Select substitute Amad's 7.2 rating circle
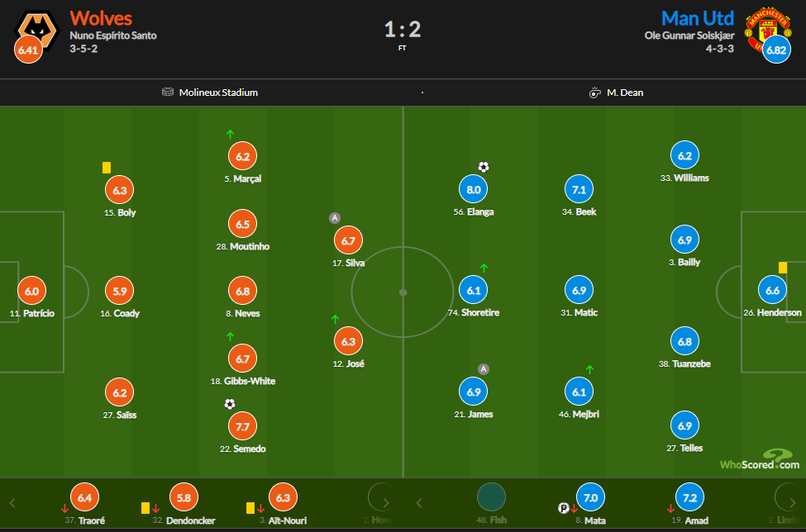The image size is (806, 532). [689, 497]
